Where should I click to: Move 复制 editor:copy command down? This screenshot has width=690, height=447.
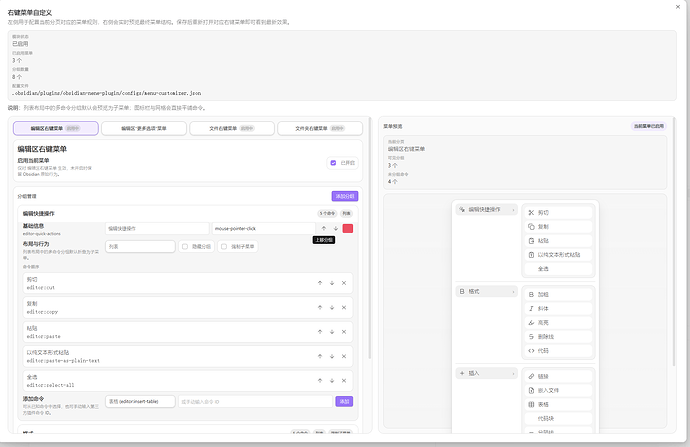pos(332,308)
